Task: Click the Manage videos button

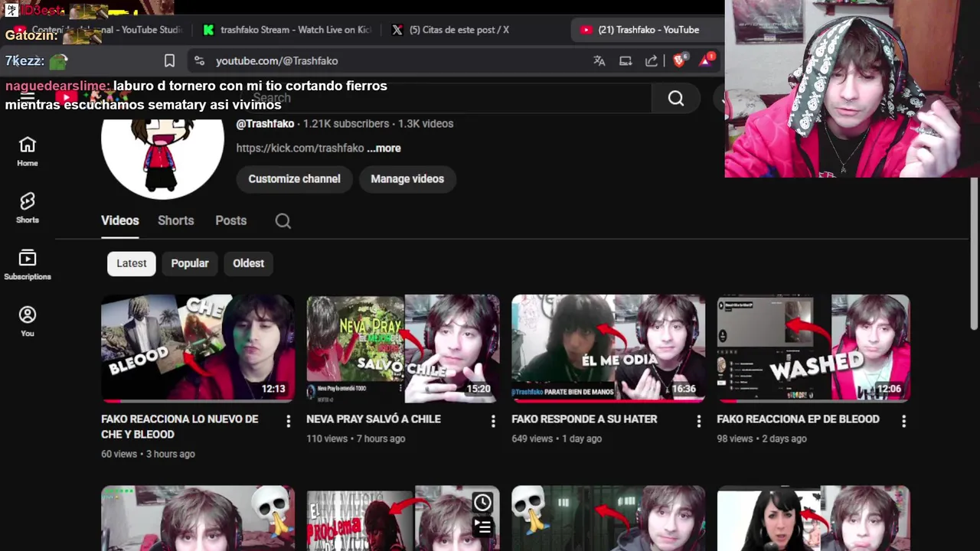Action: coord(407,179)
